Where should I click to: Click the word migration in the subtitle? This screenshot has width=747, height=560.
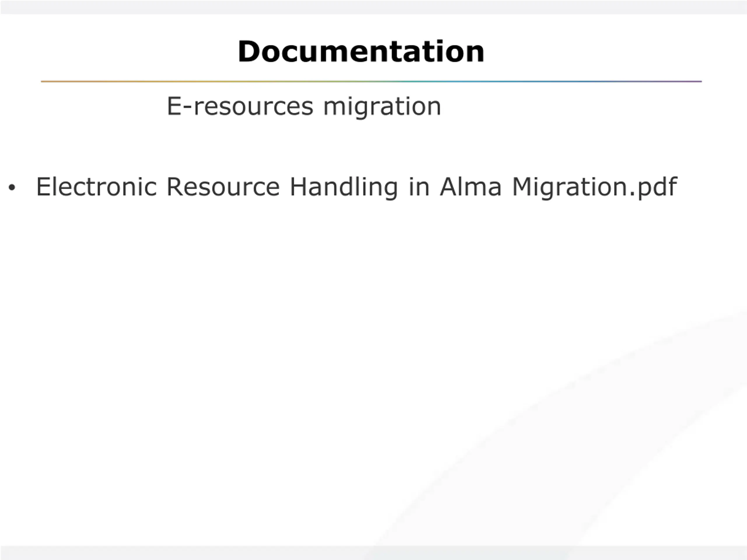(382, 107)
